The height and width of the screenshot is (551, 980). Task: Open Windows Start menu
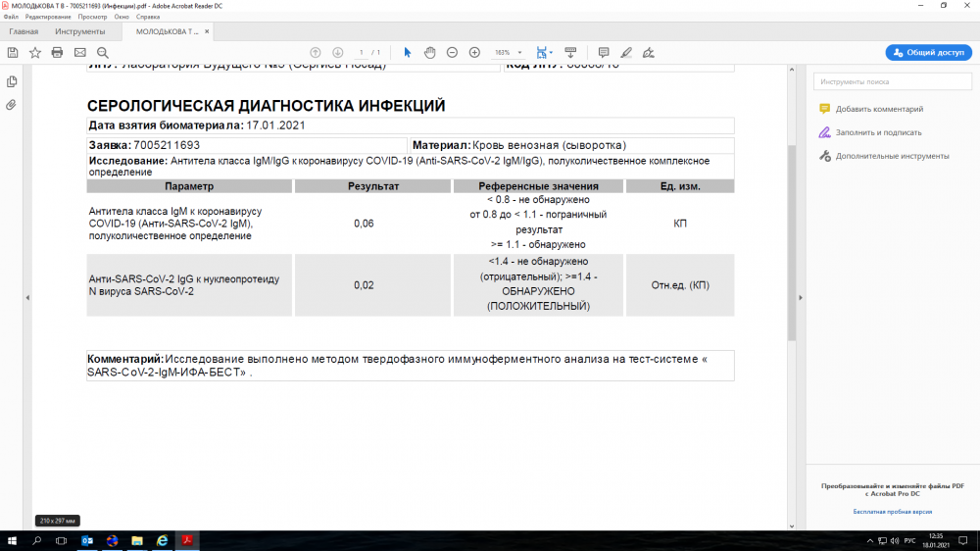pyautogui.click(x=14, y=540)
